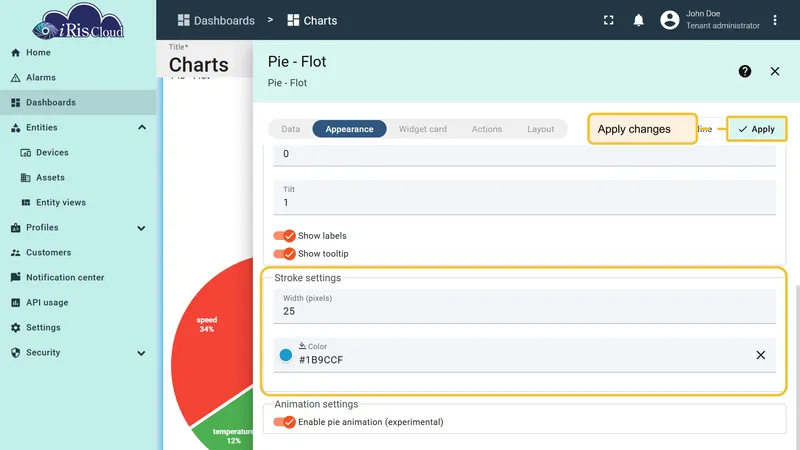800x450 pixels.
Task: Click the Assets building icon
Action: point(26,178)
